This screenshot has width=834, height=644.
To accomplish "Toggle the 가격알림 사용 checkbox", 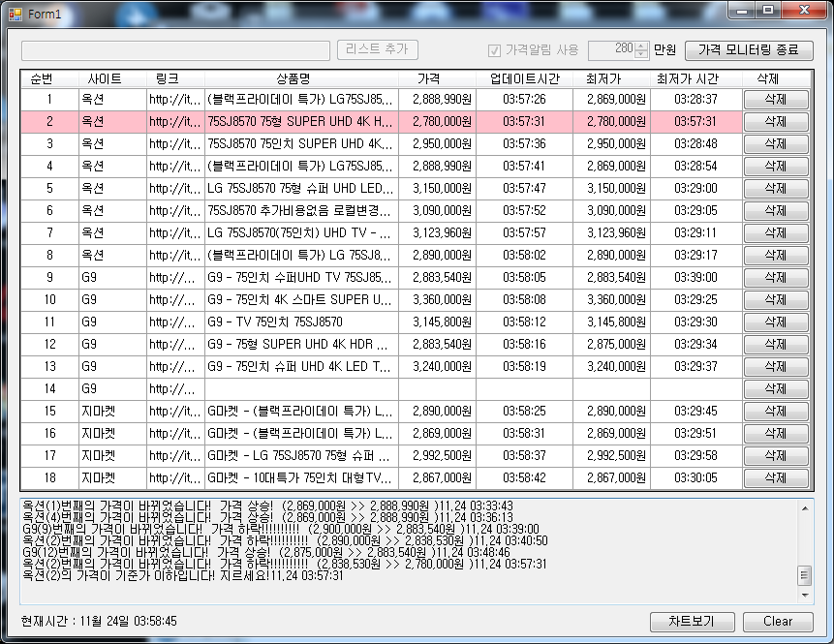I will pos(495,50).
